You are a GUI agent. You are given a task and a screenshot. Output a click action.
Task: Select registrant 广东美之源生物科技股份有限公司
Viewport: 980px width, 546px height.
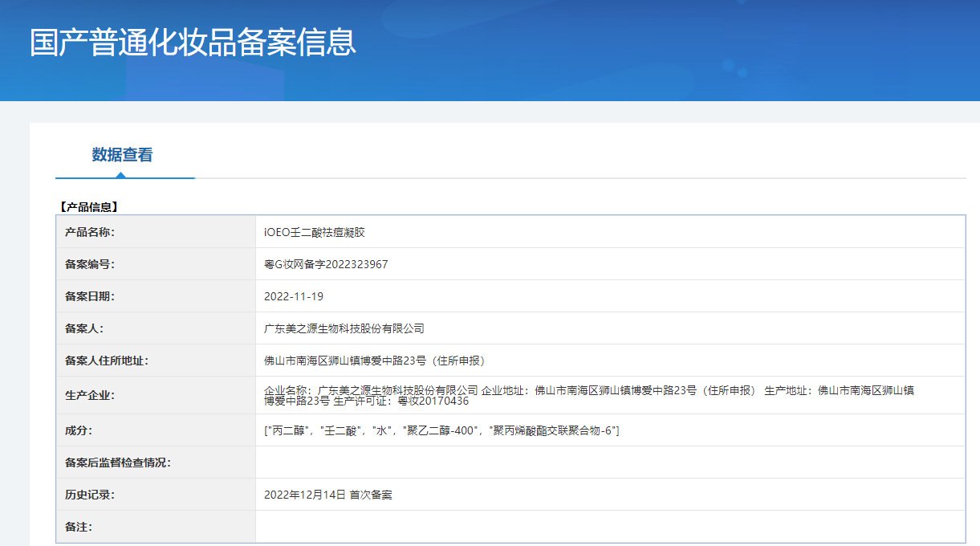pos(344,328)
